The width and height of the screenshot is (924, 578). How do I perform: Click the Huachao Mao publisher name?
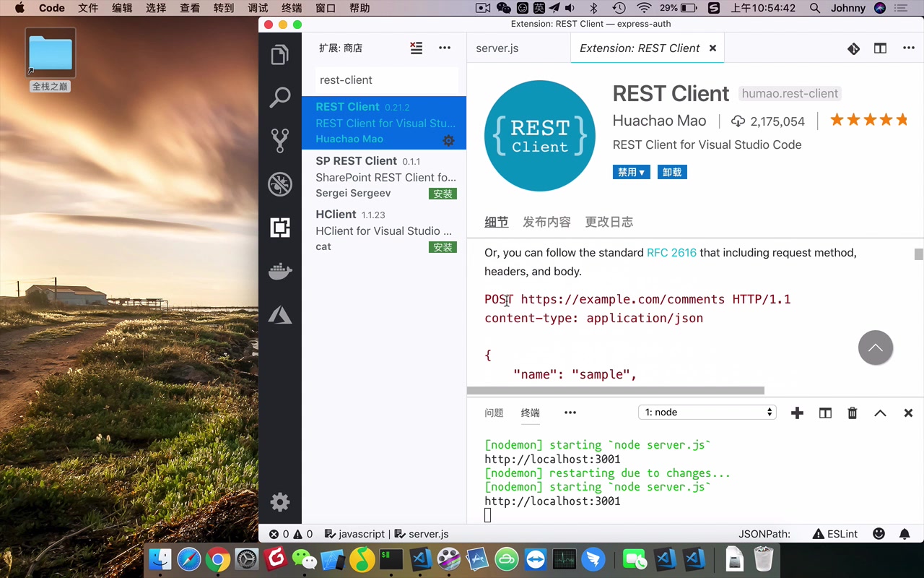660,121
